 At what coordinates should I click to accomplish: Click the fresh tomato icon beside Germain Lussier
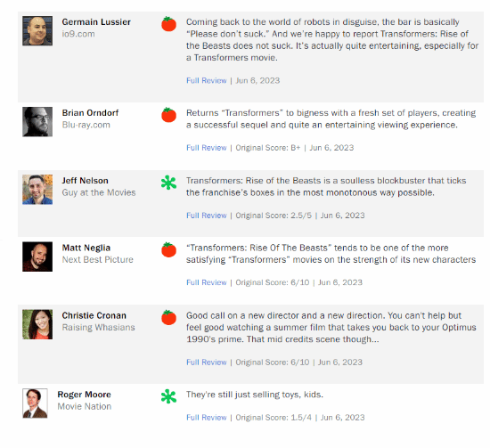[168, 24]
